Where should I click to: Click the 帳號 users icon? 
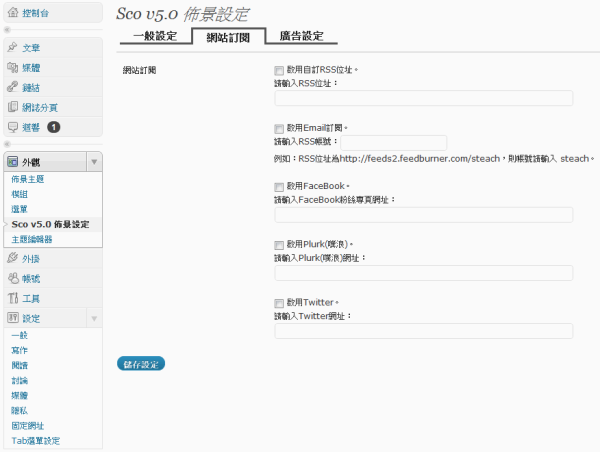pos(13,278)
